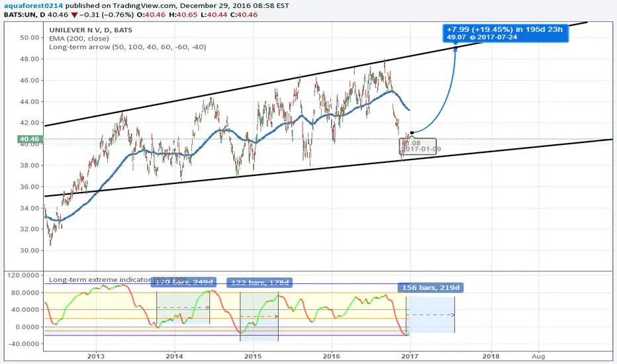
Task: Click the 2016 label on time axis
Action: coord(331,357)
